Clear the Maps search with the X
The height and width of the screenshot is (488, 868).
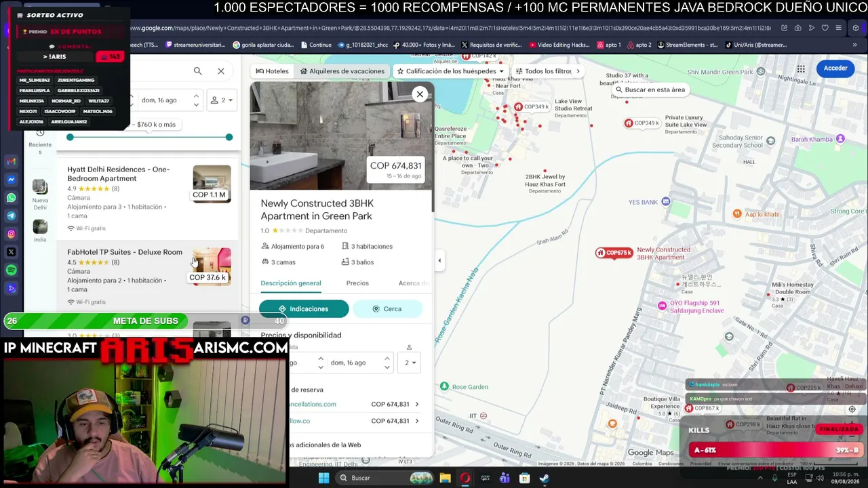tap(221, 71)
